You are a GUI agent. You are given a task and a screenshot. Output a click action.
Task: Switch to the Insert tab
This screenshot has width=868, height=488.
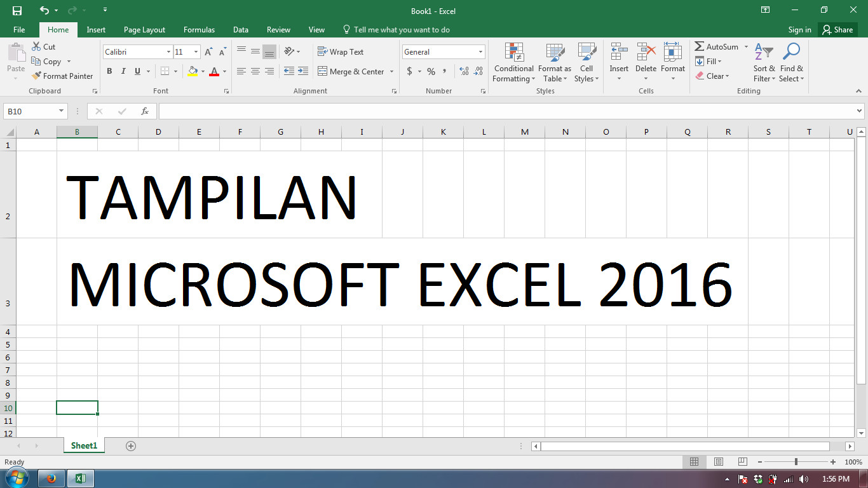click(96, 30)
